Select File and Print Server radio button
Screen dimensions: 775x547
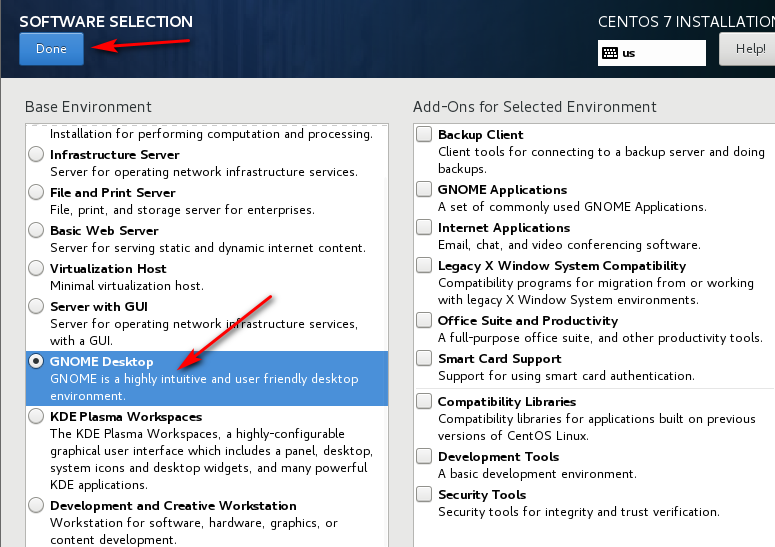tap(36, 192)
